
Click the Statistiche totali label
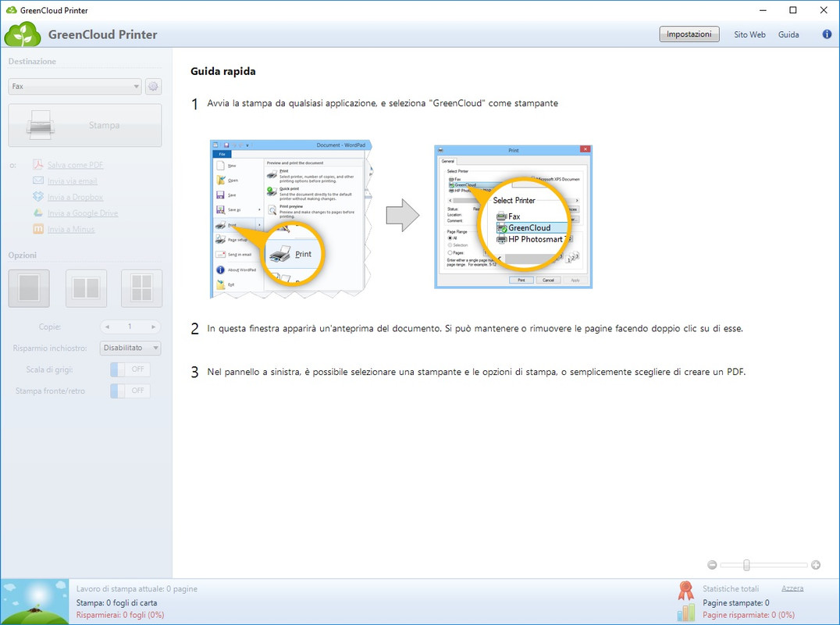(x=731, y=588)
